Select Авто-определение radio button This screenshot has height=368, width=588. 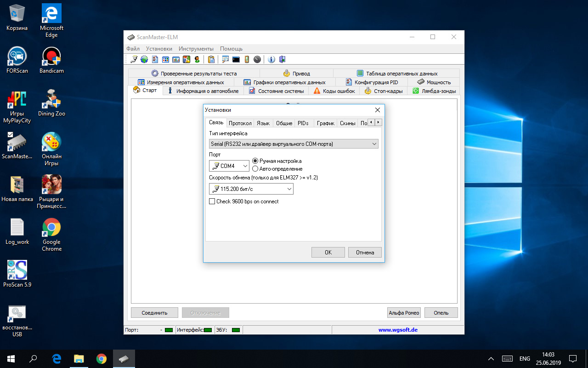coord(277,169)
